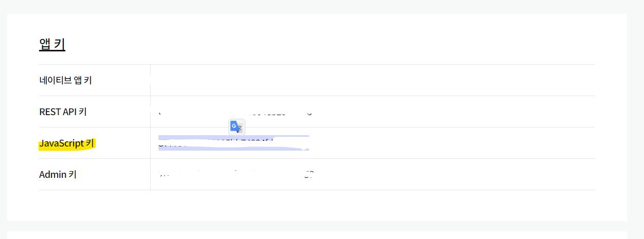Screen dimensions: 644x239
Task: Click the blue-selected JavaScript key value
Action: coord(234,143)
